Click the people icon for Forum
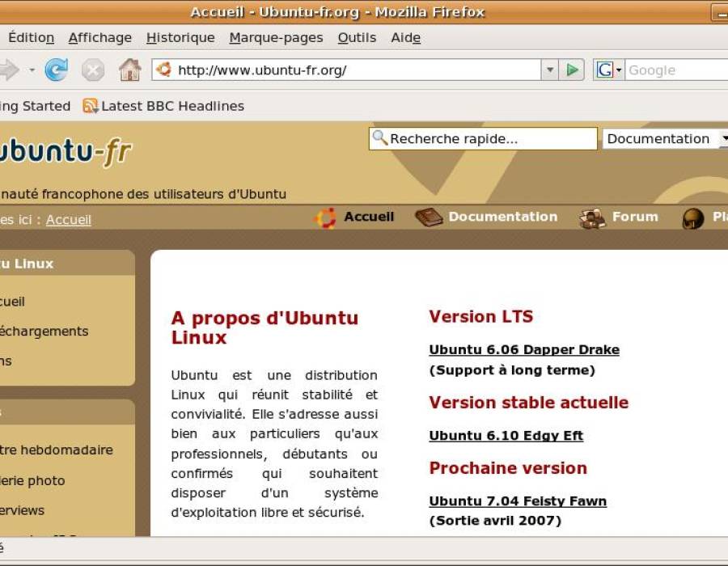The width and height of the screenshot is (728, 566). coord(592,218)
